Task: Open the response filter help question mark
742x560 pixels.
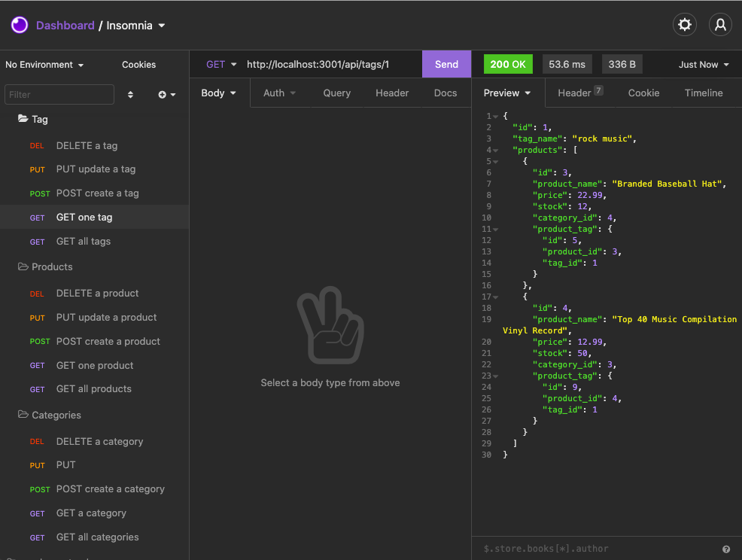Action: click(725, 548)
